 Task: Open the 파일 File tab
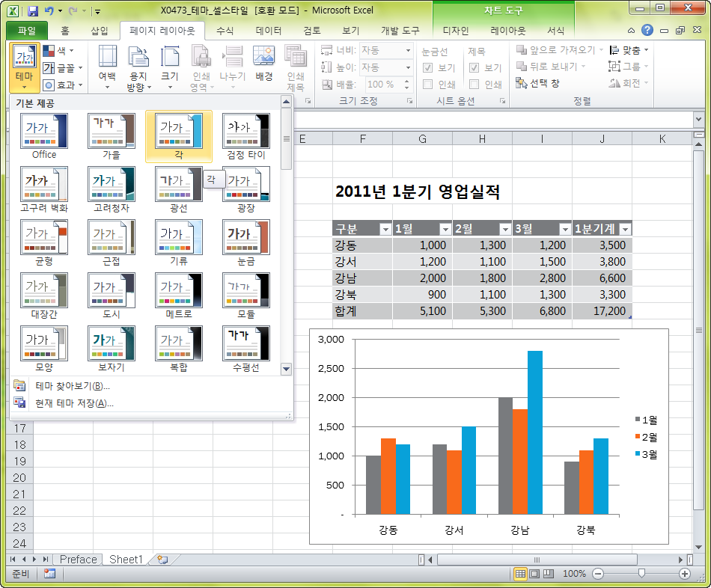click(x=27, y=31)
